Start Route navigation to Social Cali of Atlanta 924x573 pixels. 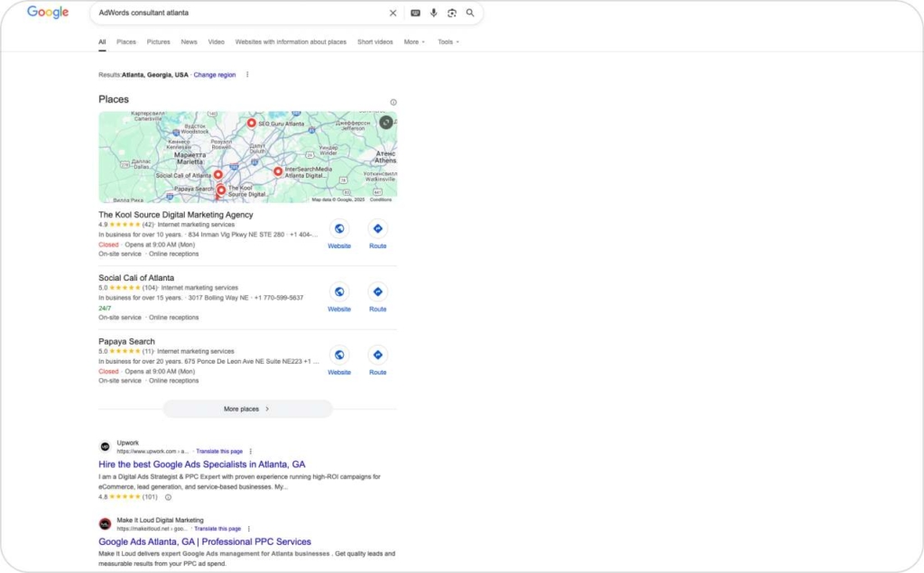pyautogui.click(x=377, y=291)
